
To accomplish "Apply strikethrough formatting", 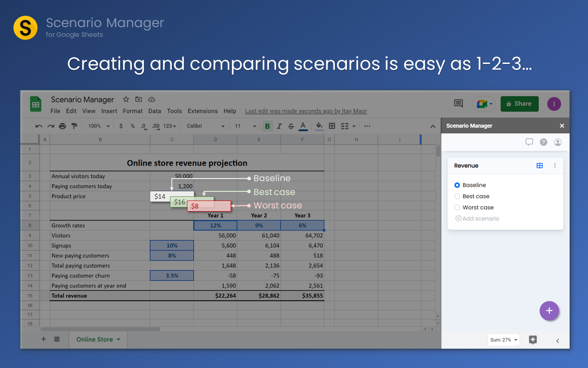I will pyautogui.click(x=291, y=126).
